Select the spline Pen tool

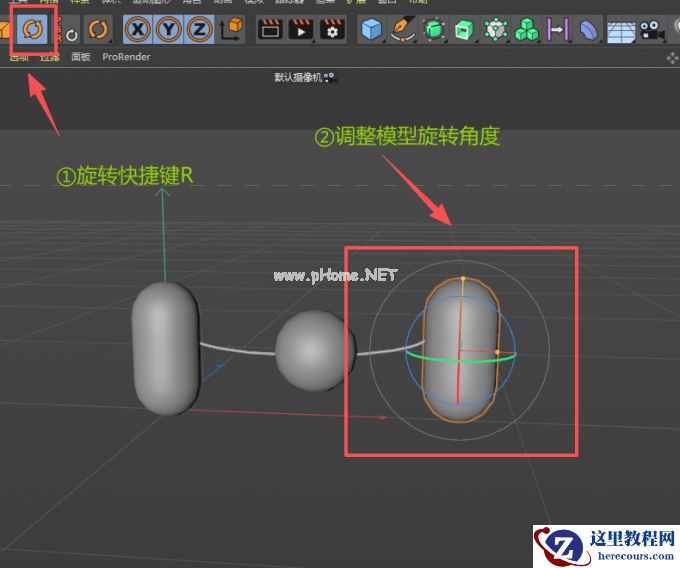(403, 29)
